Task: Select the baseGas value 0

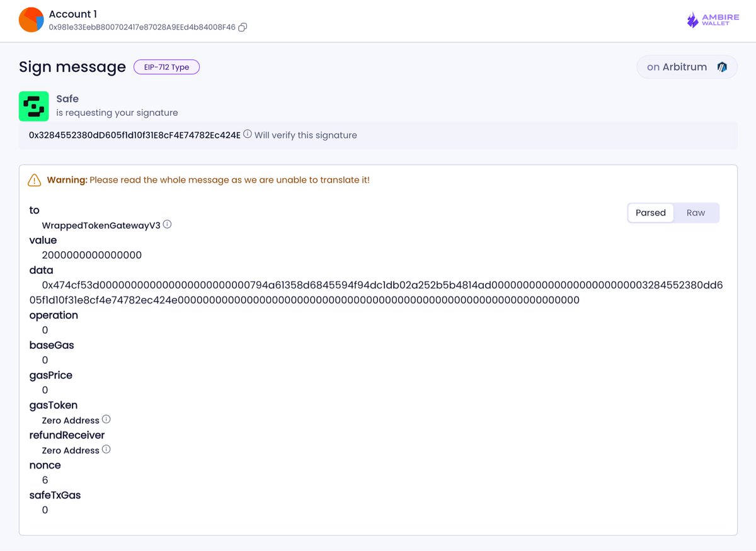Action: click(45, 360)
